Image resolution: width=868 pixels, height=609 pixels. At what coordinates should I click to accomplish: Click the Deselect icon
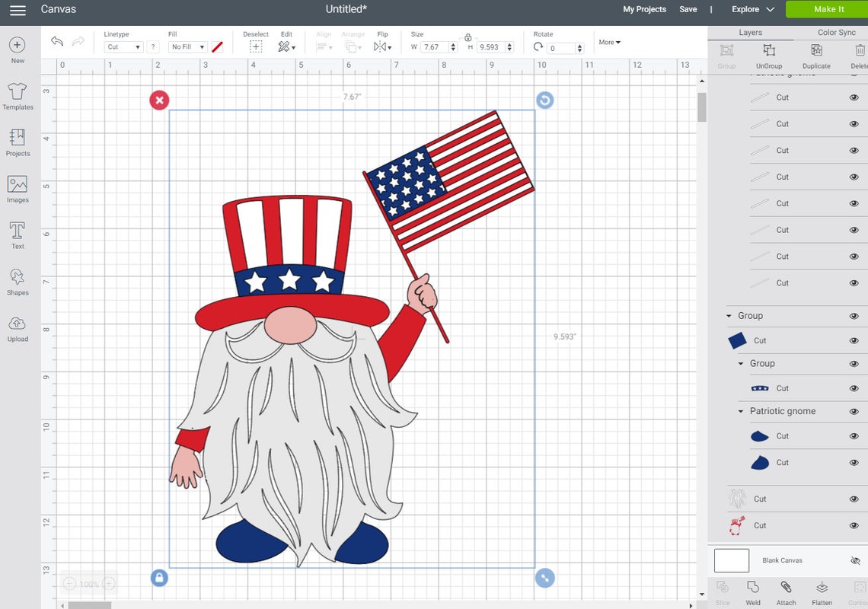pyautogui.click(x=256, y=47)
